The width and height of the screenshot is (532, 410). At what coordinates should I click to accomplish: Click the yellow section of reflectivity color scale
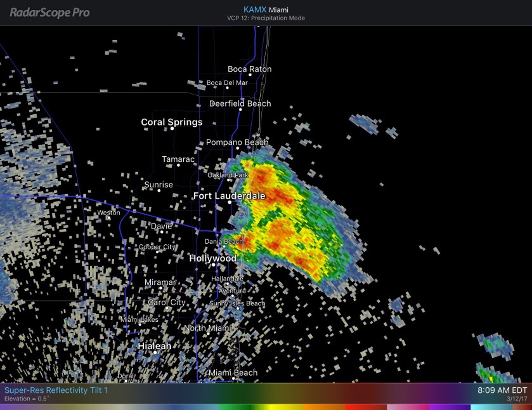coord(273,407)
